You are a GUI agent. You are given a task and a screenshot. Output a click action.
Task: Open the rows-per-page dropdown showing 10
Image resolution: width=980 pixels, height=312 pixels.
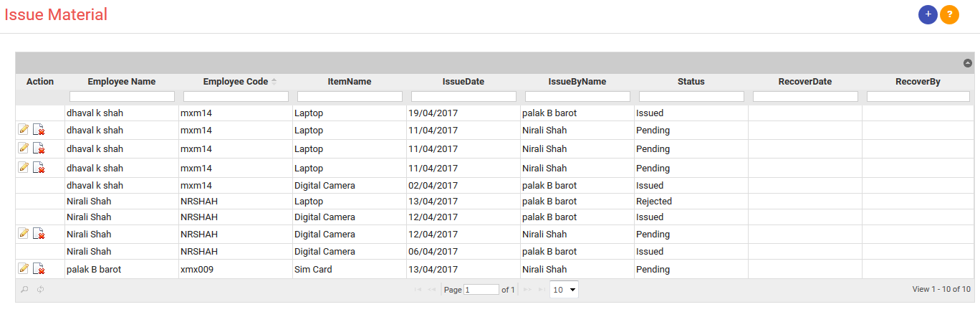pos(564,290)
